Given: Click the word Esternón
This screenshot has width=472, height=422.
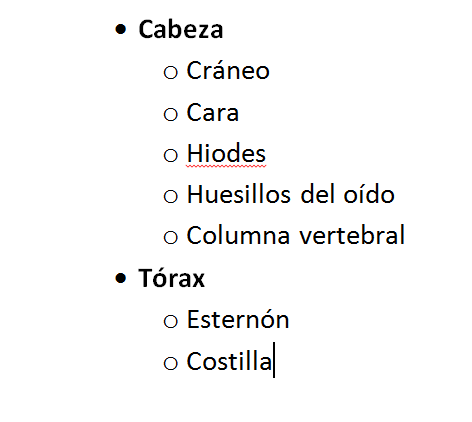Looking at the screenshot, I should [x=238, y=319].
